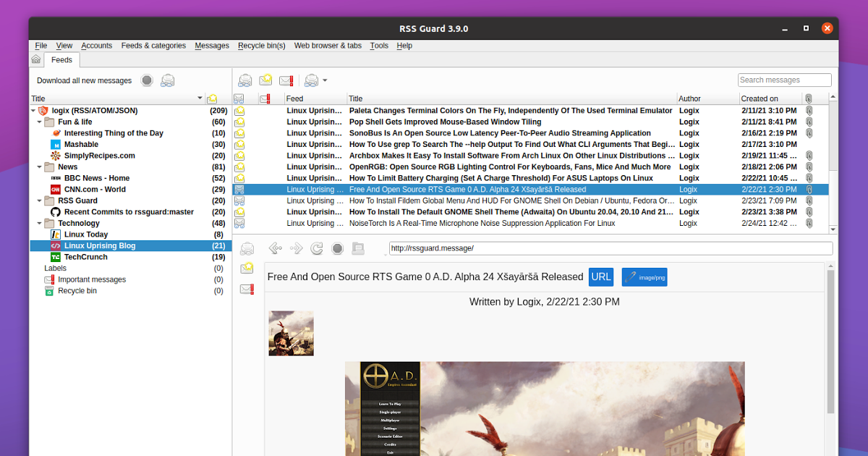Click the red exclamation envelope in the message list toolbar
868x456 pixels.
pyautogui.click(x=286, y=80)
